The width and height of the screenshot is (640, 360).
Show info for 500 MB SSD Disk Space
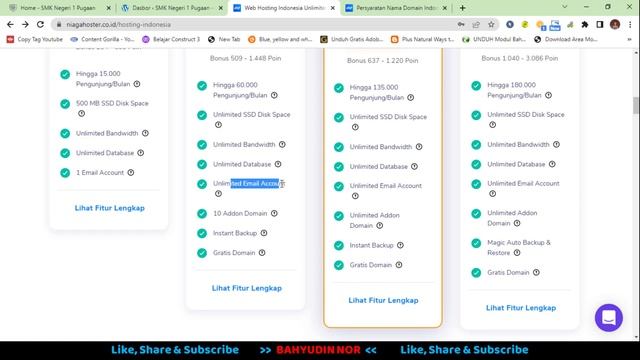point(82,113)
